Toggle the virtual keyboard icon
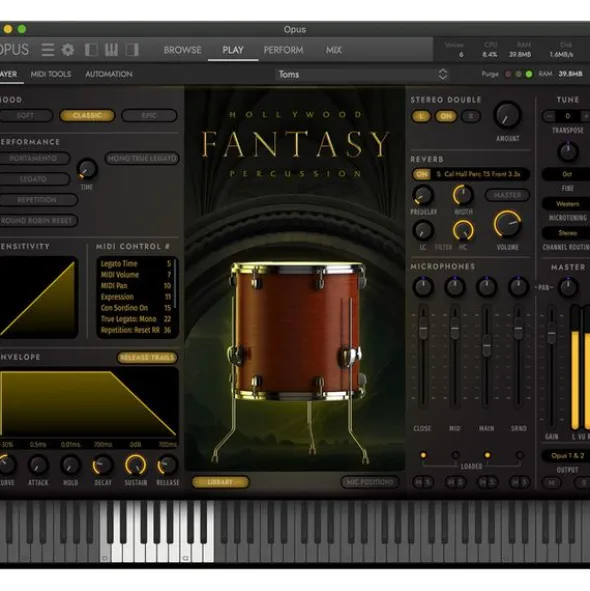The image size is (590, 591). coord(112,50)
